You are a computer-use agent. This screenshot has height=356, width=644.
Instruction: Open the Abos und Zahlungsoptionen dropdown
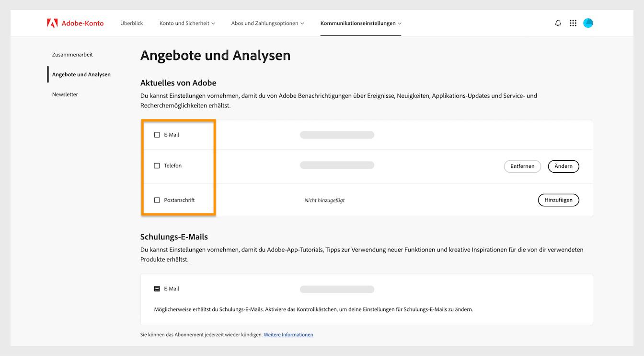coord(267,23)
